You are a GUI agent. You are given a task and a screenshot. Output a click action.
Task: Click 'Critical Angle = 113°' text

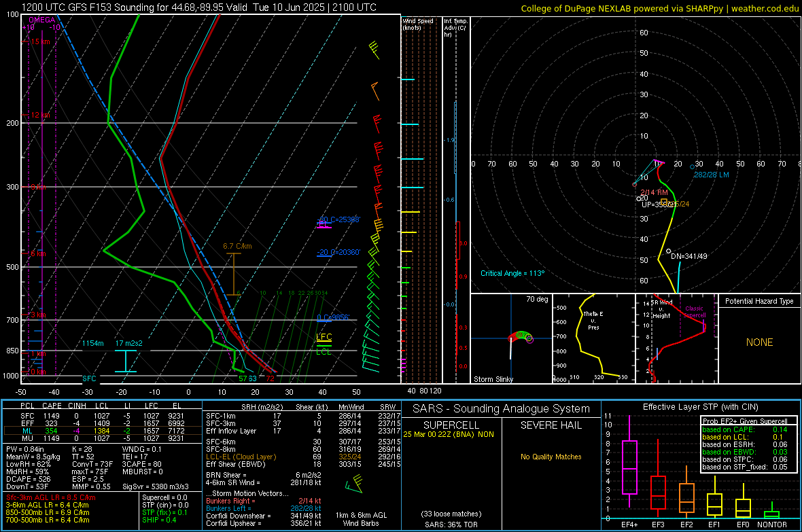[x=512, y=273]
